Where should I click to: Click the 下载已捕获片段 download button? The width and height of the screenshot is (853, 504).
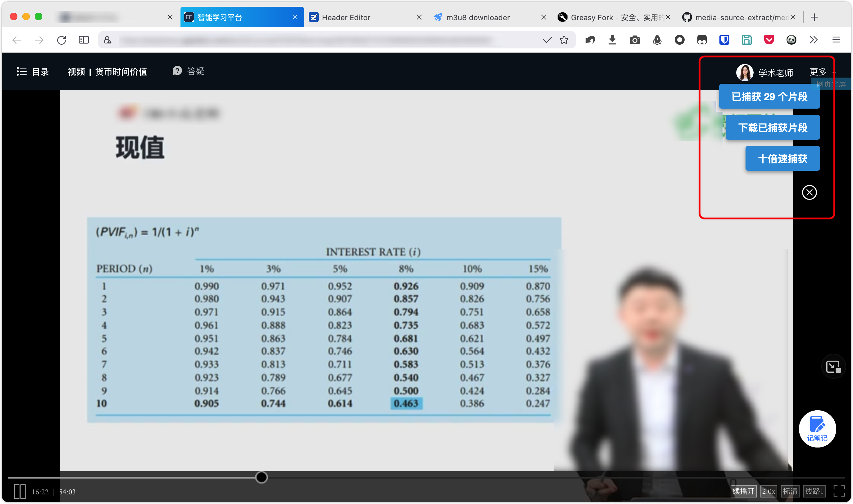click(x=772, y=128)
